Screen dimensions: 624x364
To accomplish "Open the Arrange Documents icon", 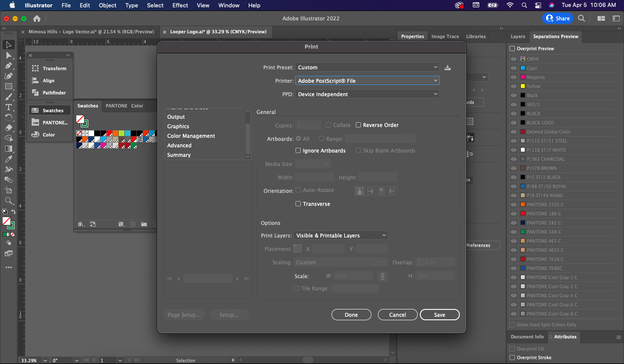I will [x=601, y=18].
